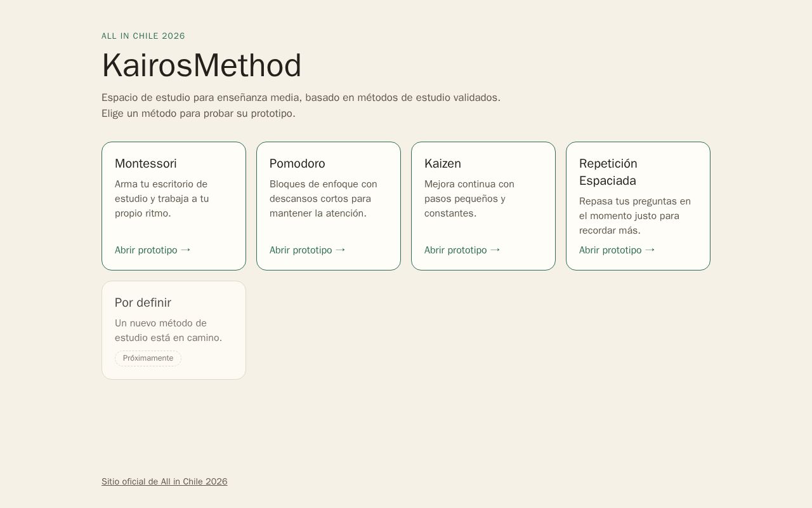Select the Repetición Espaciada card title
The width and height of the screenshot is (812, 508).
coord(608,172)
